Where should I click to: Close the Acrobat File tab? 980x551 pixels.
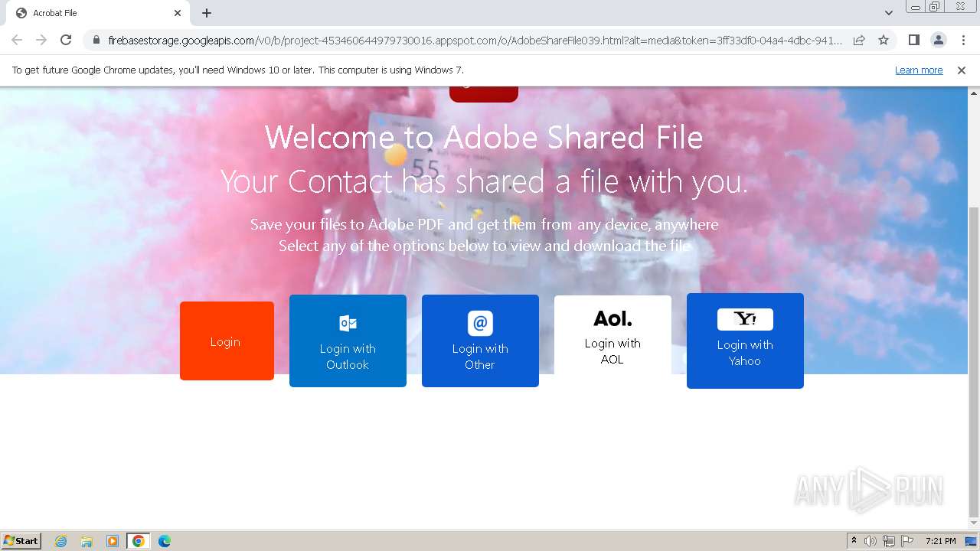178,13
